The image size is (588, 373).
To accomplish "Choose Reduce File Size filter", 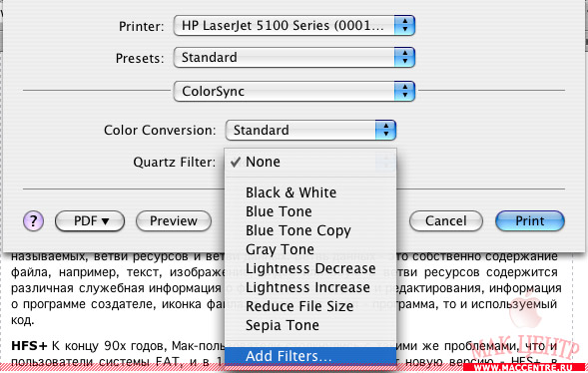I will click(310, 306).
